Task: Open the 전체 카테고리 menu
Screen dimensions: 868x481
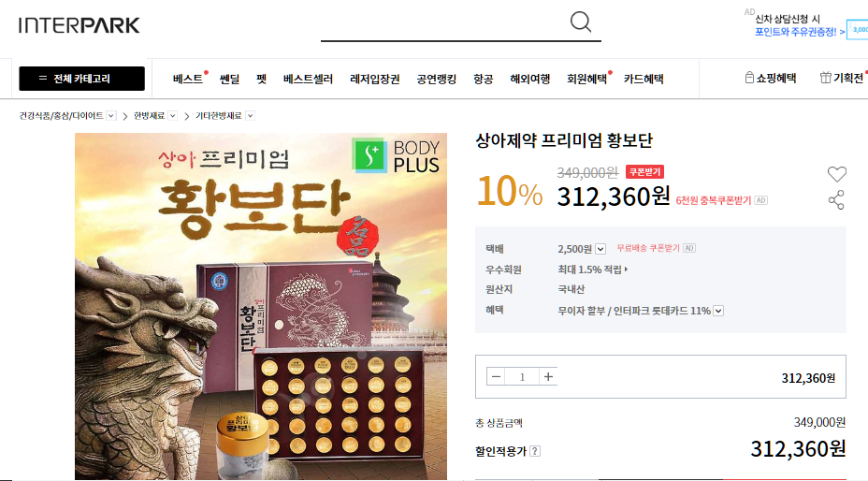Action: (x=82, y=79)
